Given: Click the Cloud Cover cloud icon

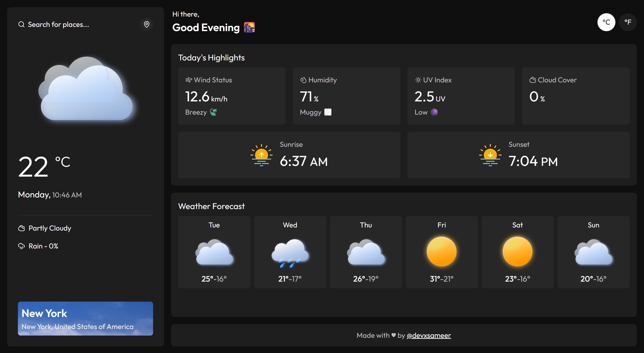Looking at the screenshot, I should [532, 80].
